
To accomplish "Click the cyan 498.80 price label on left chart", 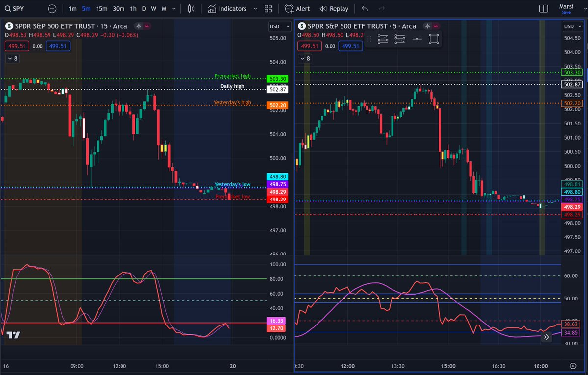I will tap(277, 176).
